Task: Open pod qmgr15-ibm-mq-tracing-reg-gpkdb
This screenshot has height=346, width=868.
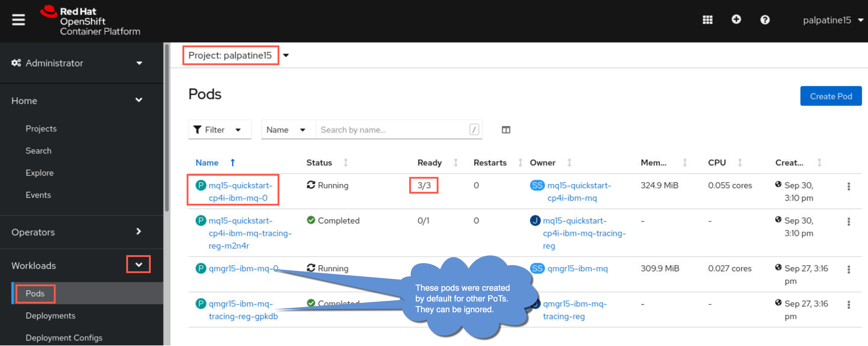Action: pyautogui.click(x=243, y=310)
